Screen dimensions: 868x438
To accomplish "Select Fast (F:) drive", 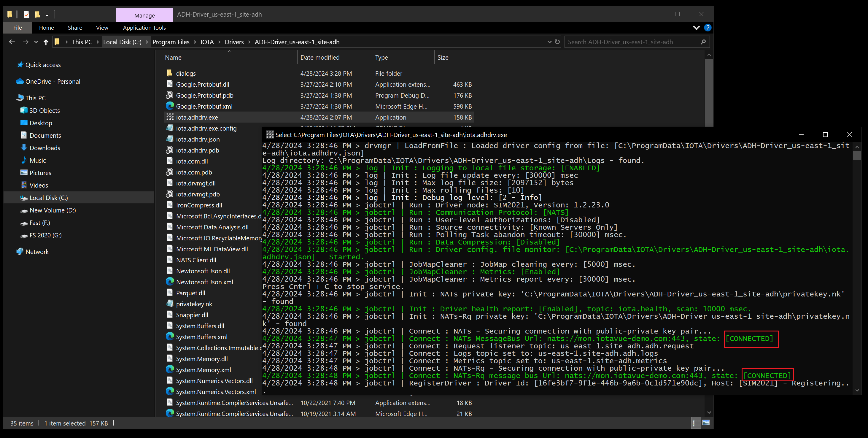I will coord(40,223).
